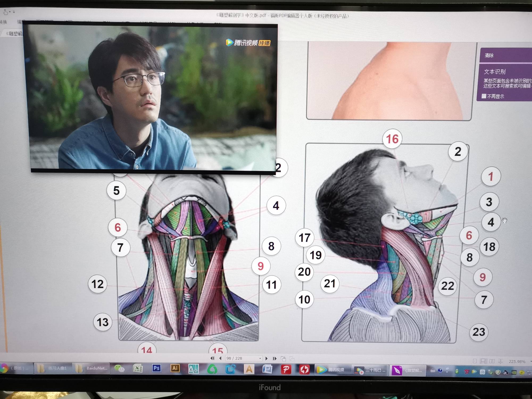The height and width of the screenshot is (399, 532).
Task: Select continuous facing view mode
Action: (x=501, y=361)
